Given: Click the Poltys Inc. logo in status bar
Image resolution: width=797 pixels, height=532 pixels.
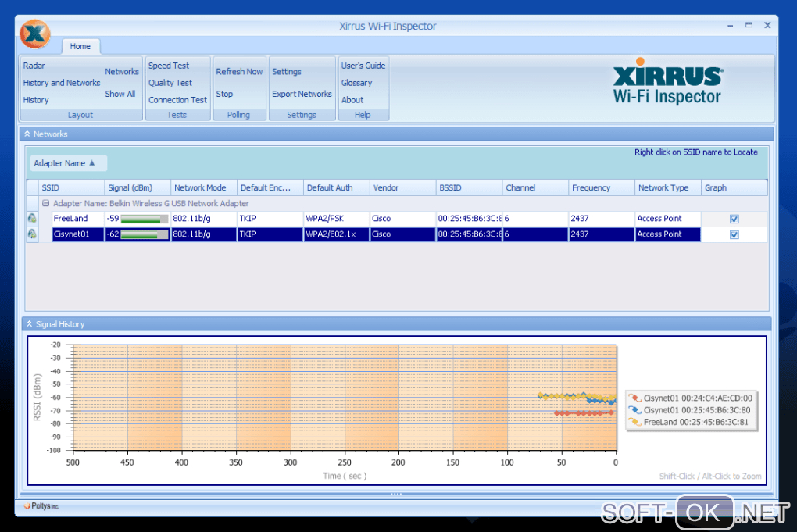Looking at the screenshot, I should pos(41,506).
